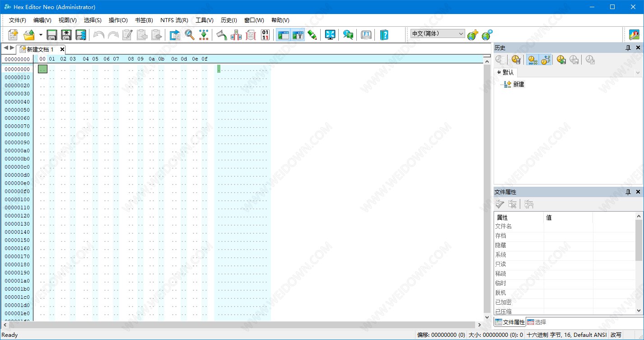Close the 文件属性 panel
Screen dimensions: 644x340
point(638,192)
